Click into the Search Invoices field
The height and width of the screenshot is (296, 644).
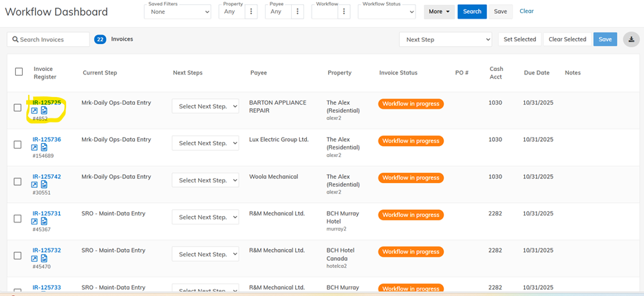48,39
